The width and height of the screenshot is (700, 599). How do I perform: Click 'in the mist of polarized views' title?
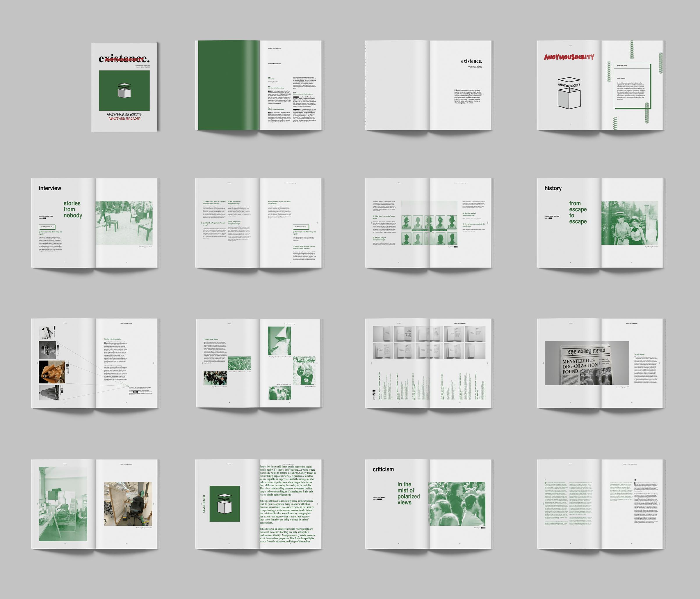click(x=408, y=494)
